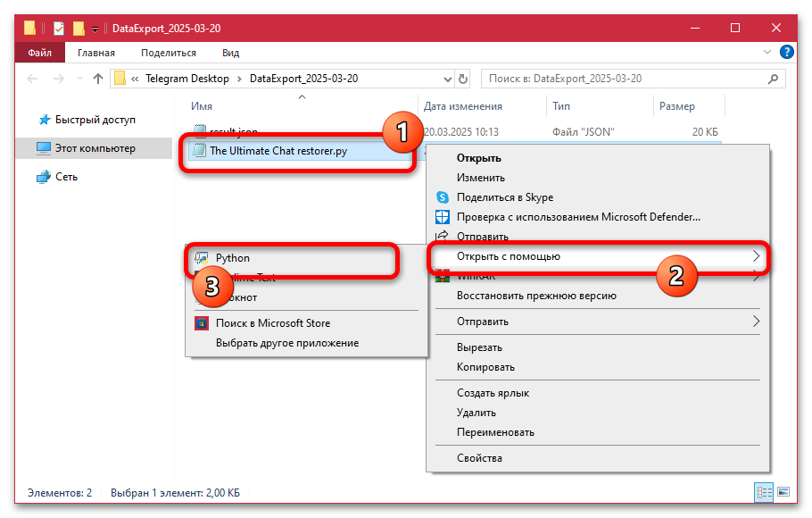Open help via blue question mark icon
Screen dimensions: 812x518
point(786,54)
